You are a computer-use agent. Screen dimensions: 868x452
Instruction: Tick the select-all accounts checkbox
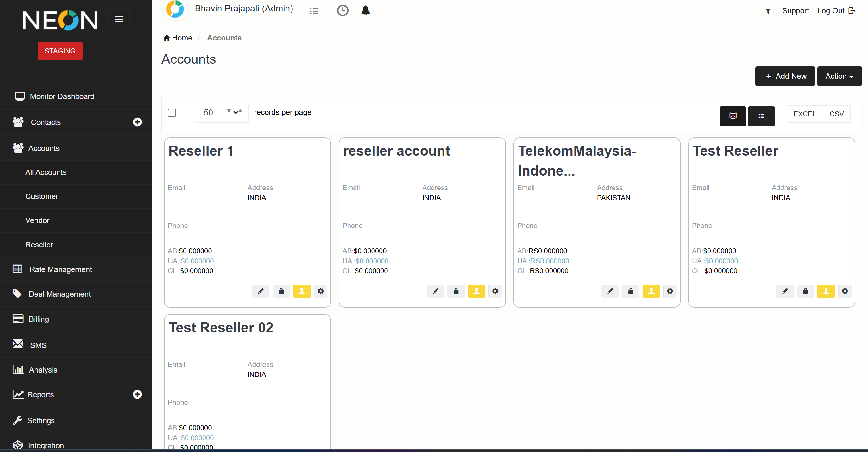tap(172, 113)
